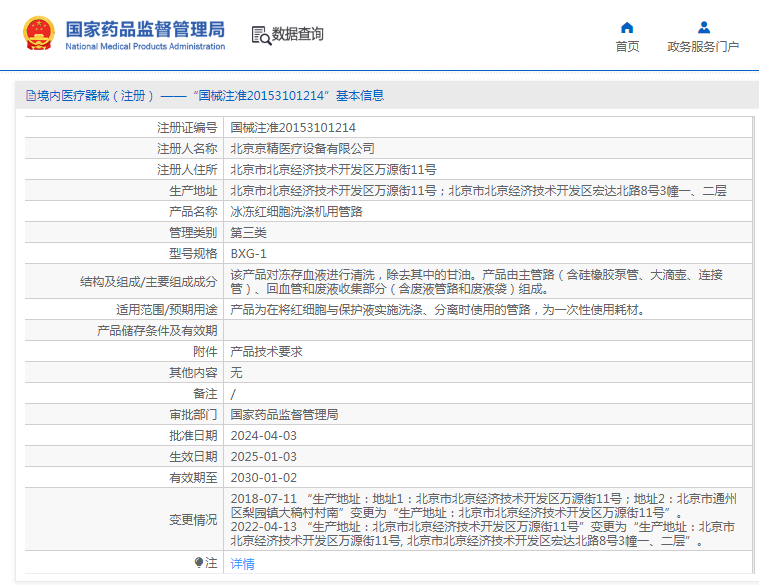759x585 pixels.
Task: Click the 产品技术要求 attachment value
Action: (266, 352)
